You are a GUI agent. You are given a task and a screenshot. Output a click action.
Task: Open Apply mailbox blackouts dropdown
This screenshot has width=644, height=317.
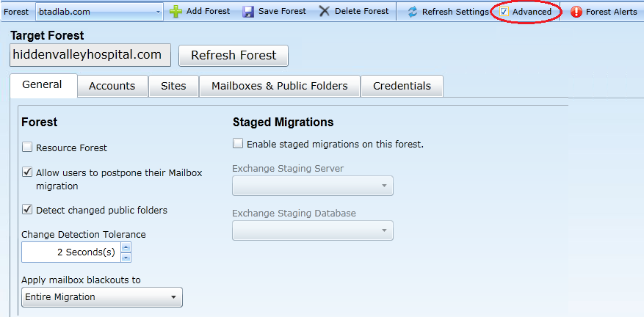(x=173, y=297)
